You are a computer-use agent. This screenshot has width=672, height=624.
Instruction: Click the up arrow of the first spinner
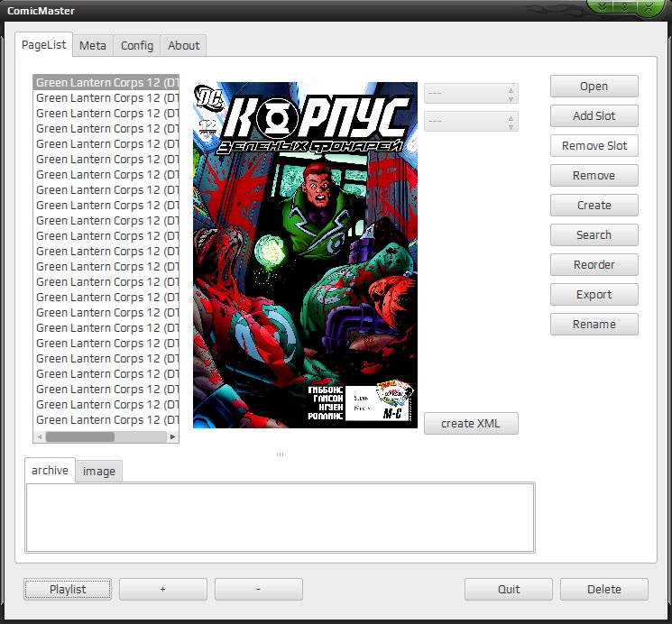[511, 90]
